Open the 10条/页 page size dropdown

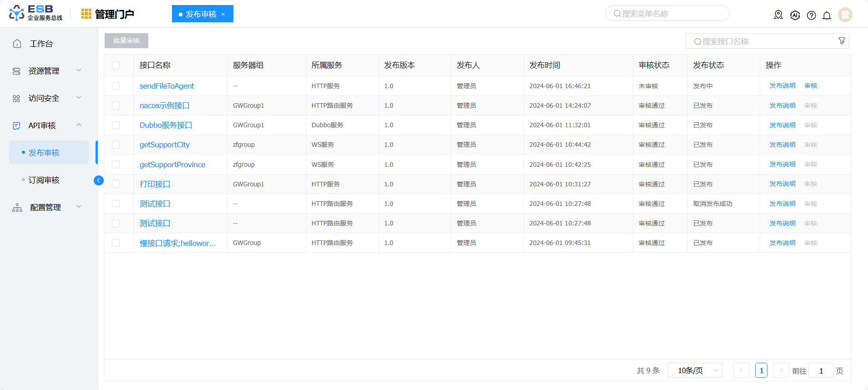click(695, 370)
